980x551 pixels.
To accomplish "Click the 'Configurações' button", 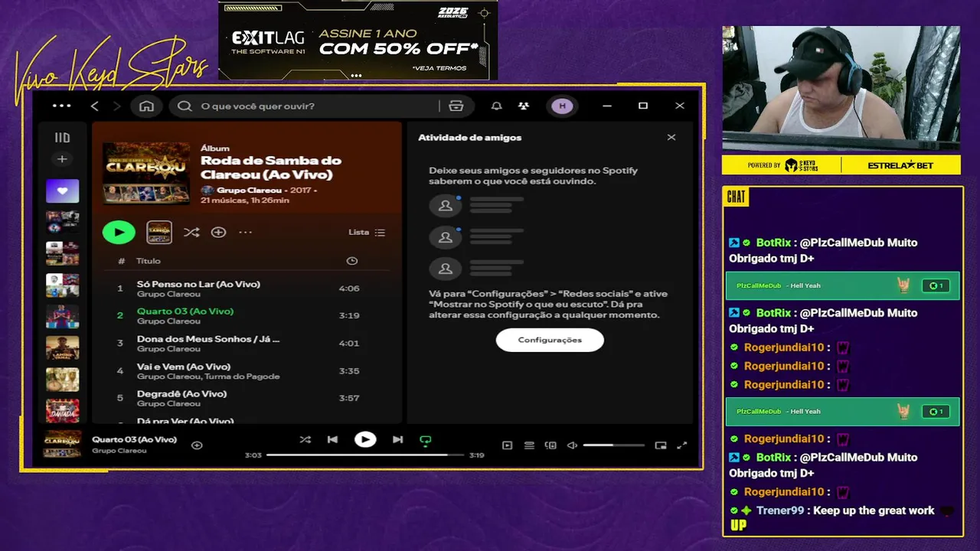I will tap(550, 340).
